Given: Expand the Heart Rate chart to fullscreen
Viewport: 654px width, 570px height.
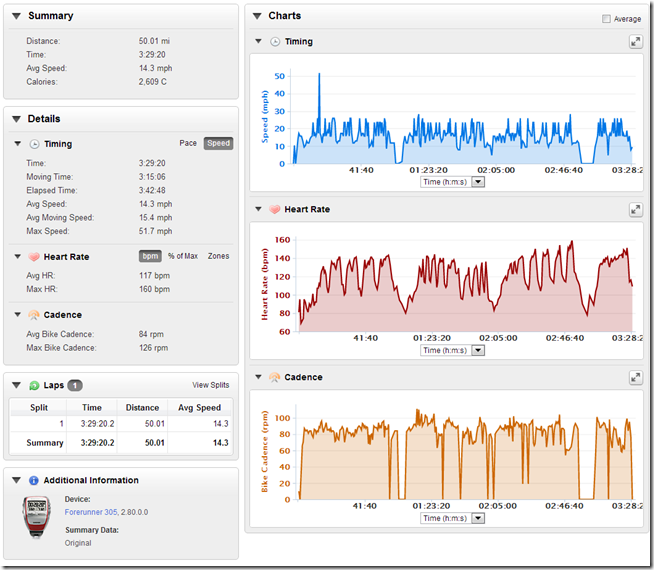Looking at the screenshot, I should point(635,210).
